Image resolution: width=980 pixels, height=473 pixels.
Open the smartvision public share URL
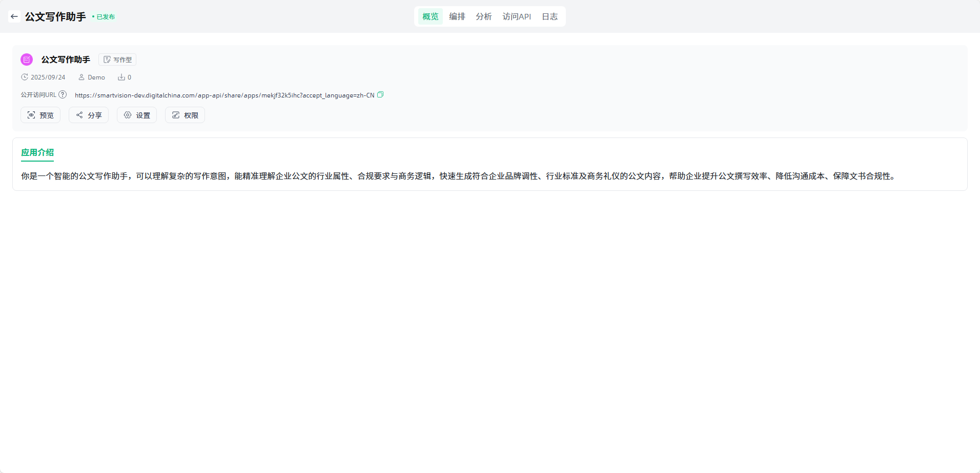(224, 95)
